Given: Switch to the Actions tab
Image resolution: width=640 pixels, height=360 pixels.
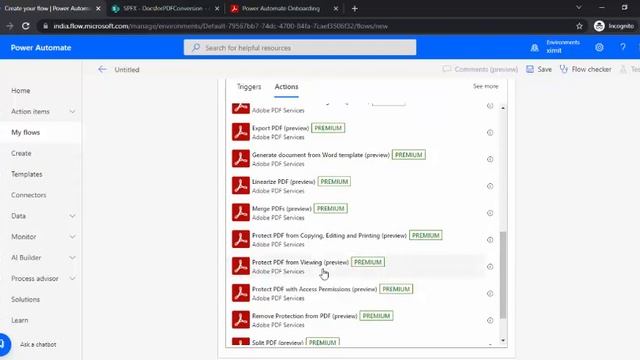Looking at the screenshot, I should (286, 87).
